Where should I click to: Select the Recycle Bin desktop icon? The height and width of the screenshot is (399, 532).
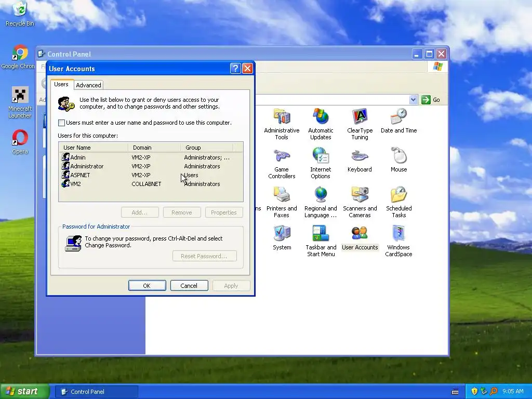pyautogui.click(x=20, y=14)
